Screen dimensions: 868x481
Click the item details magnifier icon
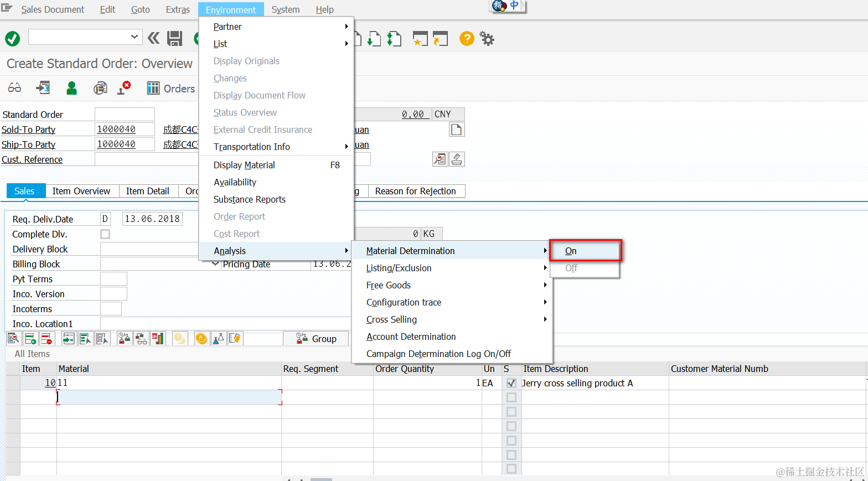pyautogui.click(x=14, y=338)
